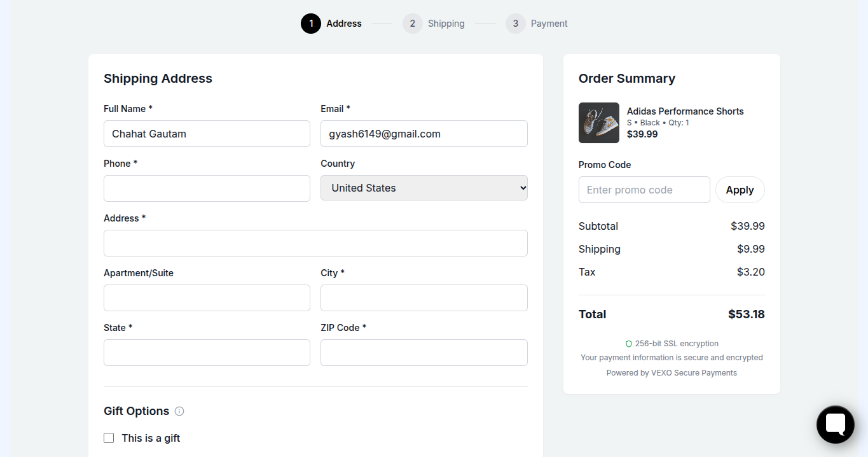
Task: Click the SSL encryption shield icon
Action: 628,344
